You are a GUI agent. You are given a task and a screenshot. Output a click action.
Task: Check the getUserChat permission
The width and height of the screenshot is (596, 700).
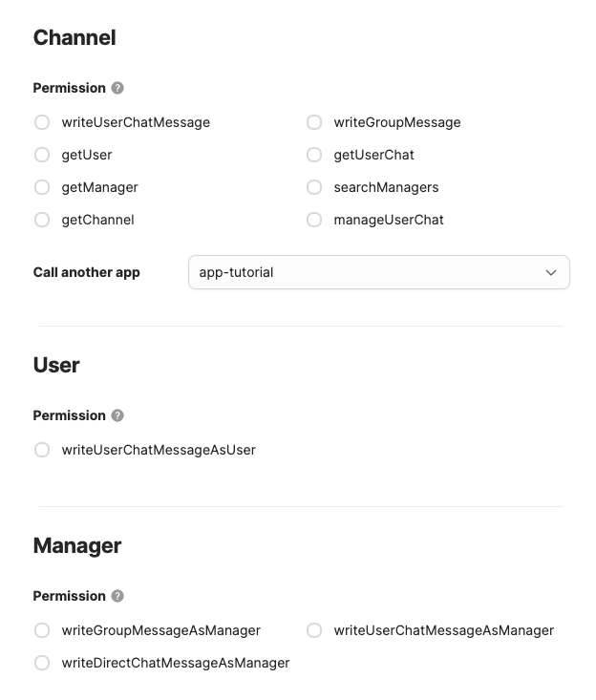pyautogui.click(x=314, y=155)
